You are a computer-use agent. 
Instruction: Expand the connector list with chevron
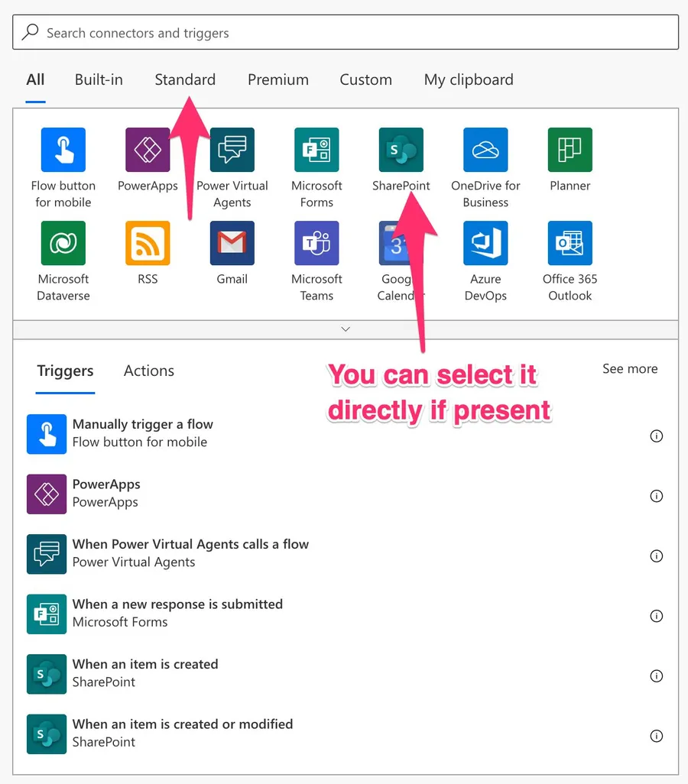346,329
